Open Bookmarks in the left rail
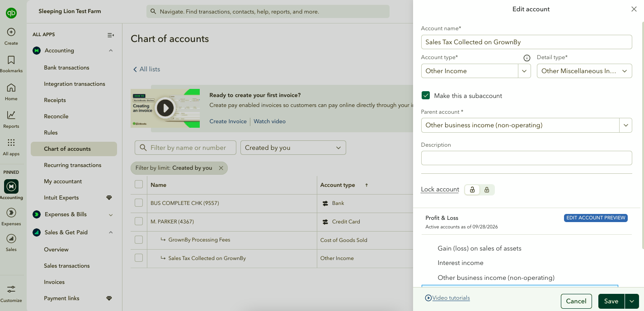This screenshot has width=644, height=311. 11,60
